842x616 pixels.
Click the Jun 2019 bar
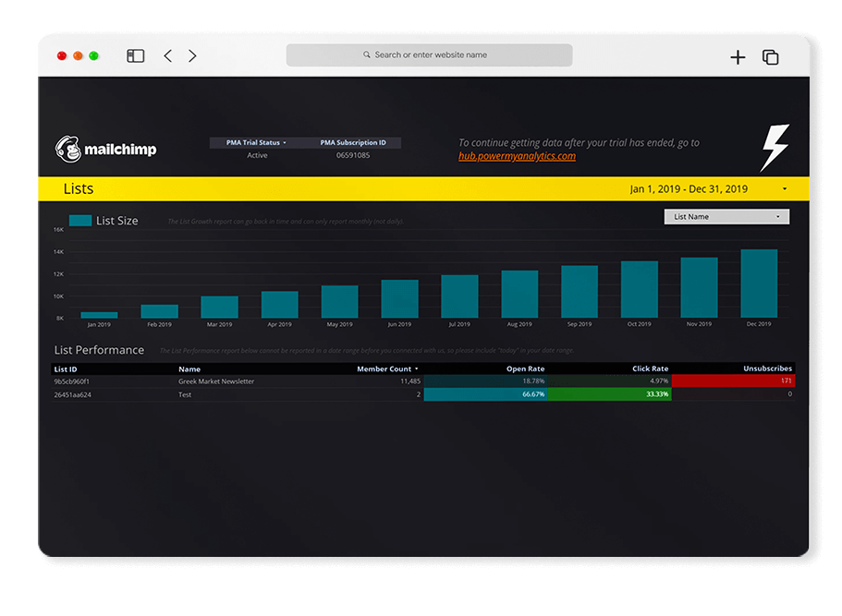click(399, 299)
